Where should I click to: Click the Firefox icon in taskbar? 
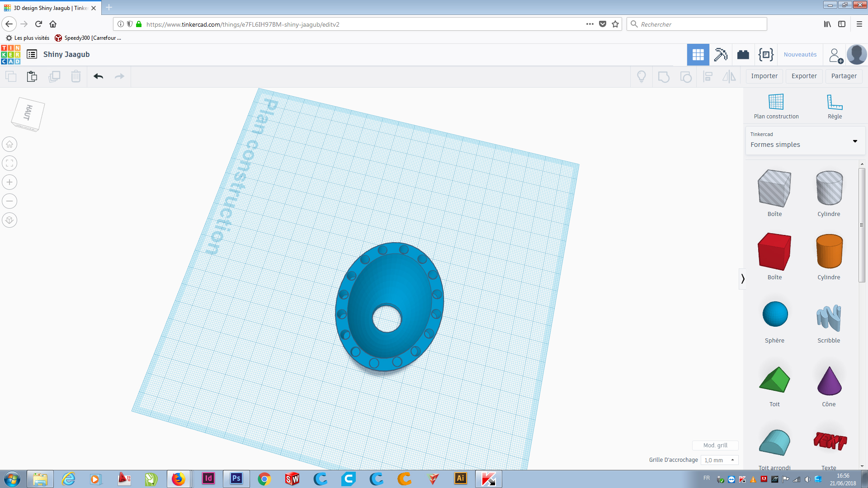[178, 479]
